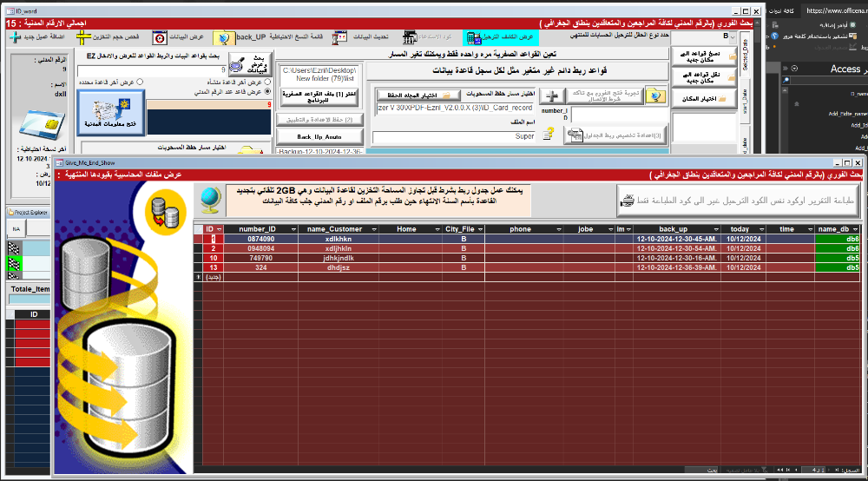Open the transfer statement calculator icon

click(473, 37)
